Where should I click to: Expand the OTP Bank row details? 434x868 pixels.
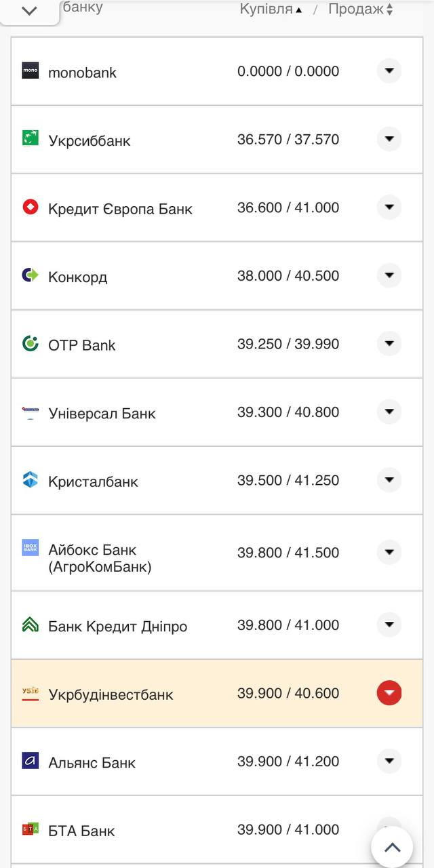[389, 344]
